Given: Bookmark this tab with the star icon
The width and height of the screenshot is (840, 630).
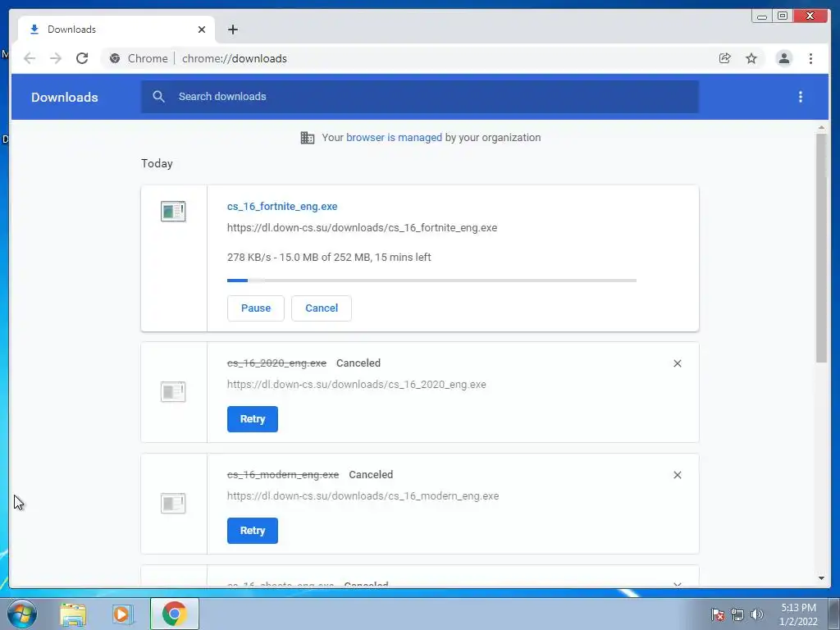Looking at the screenshot, I should pyautogui.click(x=751, y=58).
